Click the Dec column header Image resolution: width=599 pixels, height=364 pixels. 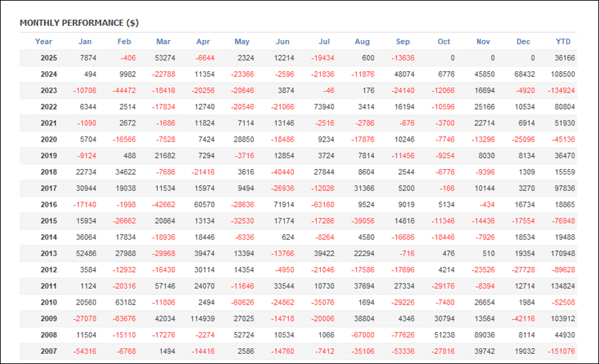[523, 41]
